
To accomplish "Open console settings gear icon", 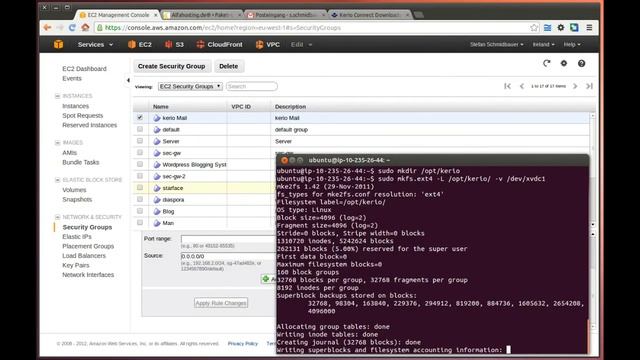I will pos(564,63).
